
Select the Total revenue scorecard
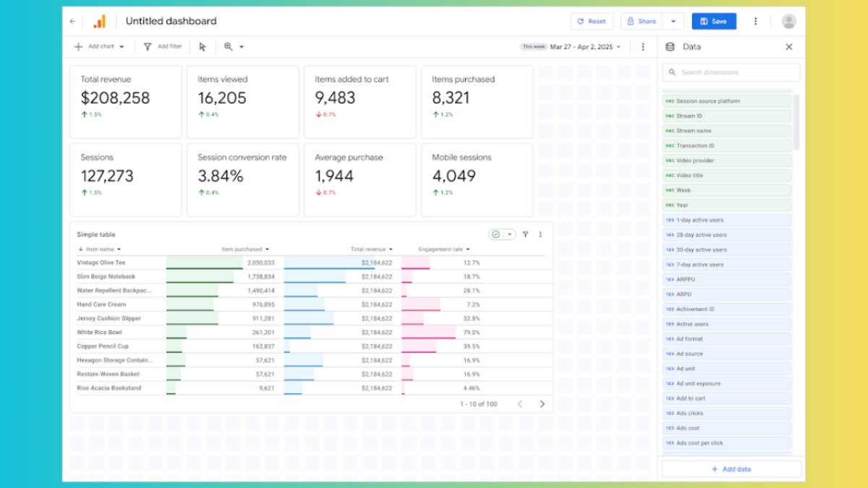[x=126, y=102]
